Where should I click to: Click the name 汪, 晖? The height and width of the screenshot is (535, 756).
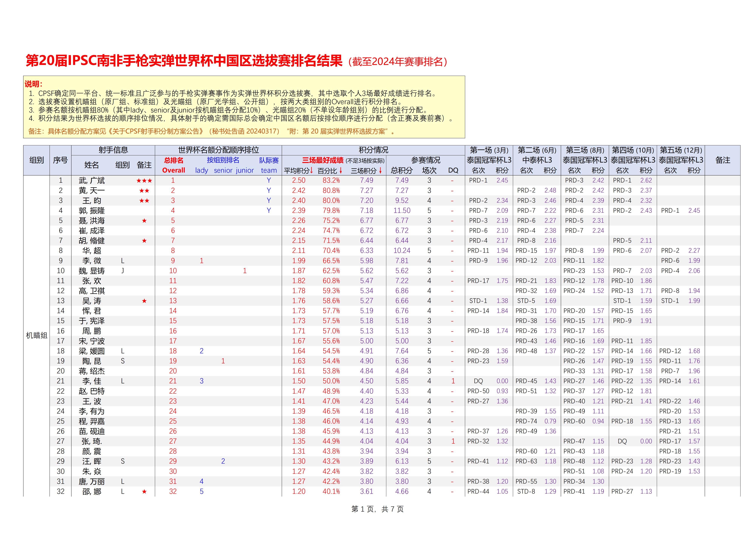tap(91, 462)
